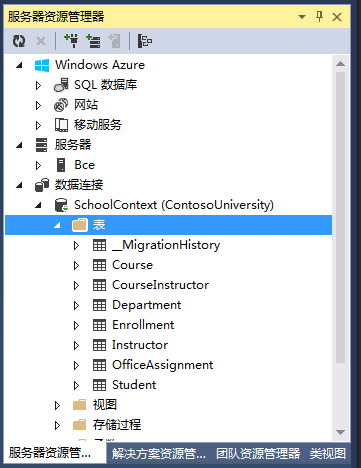The width and height of the screenshot is (361, 468).
Task: Click the vertical scrollbar thumb
Action: (340, 217)
